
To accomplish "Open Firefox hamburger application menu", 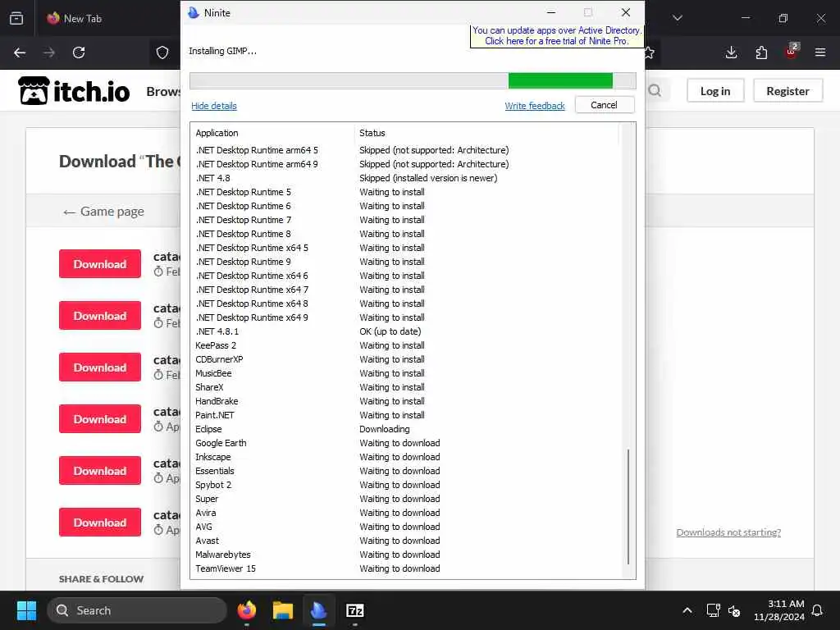I will pos(820,52).
